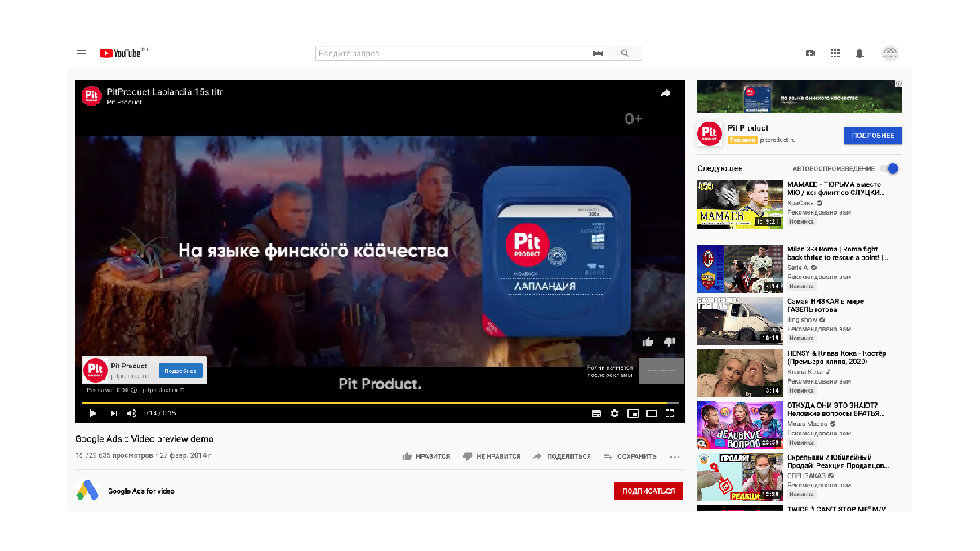Open the hamburger guide menu

pos(81,53)
